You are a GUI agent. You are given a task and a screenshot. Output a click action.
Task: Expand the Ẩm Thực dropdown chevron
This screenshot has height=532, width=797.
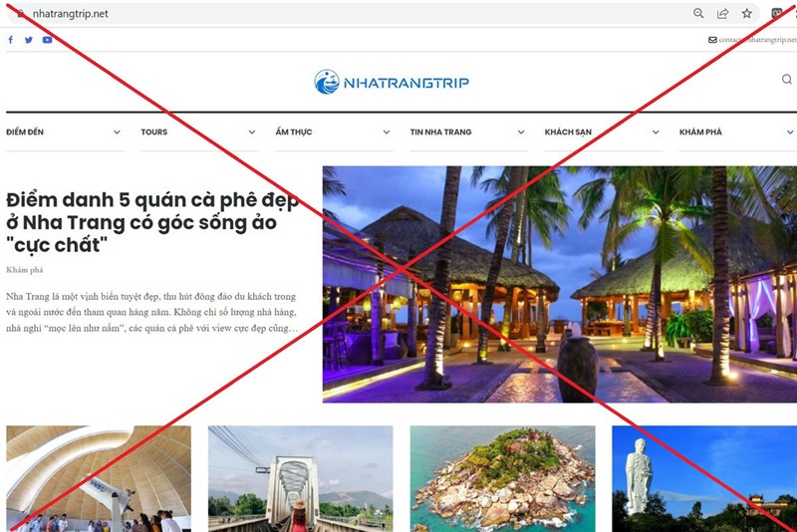pyautogui.click(x=387, y=133)
